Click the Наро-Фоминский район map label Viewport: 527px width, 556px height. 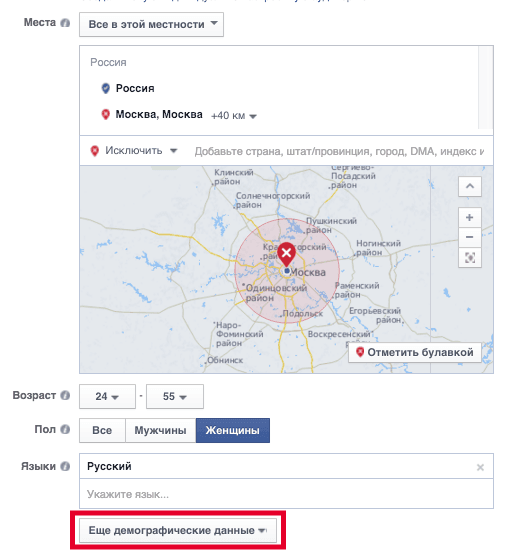tap(240, 334)
